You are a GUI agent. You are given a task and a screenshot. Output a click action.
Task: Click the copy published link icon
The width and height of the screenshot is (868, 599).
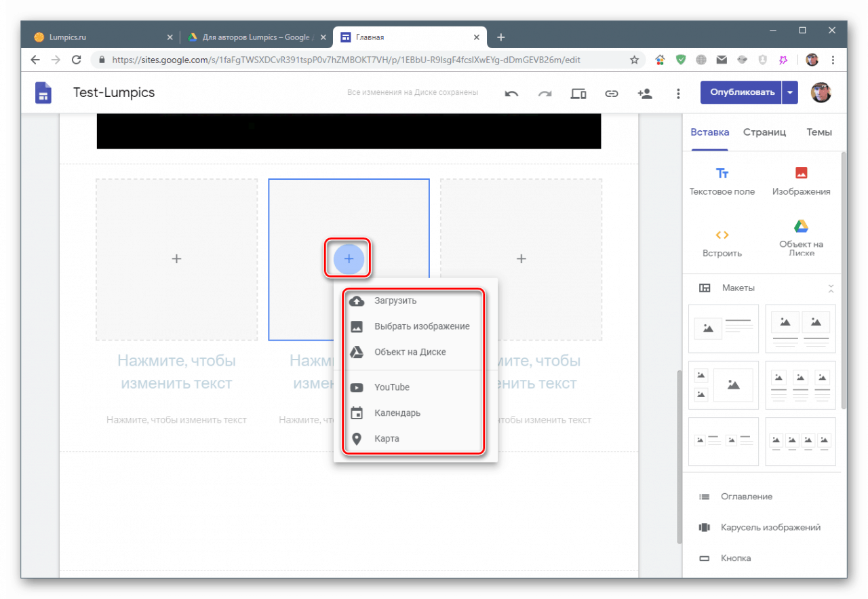pos(612,94)
